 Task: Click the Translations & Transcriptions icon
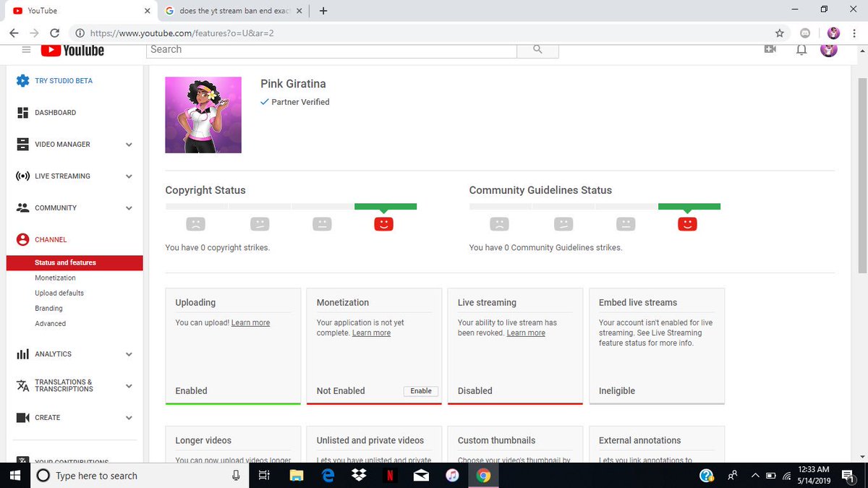pyautogui.click(x=22, y=386)
